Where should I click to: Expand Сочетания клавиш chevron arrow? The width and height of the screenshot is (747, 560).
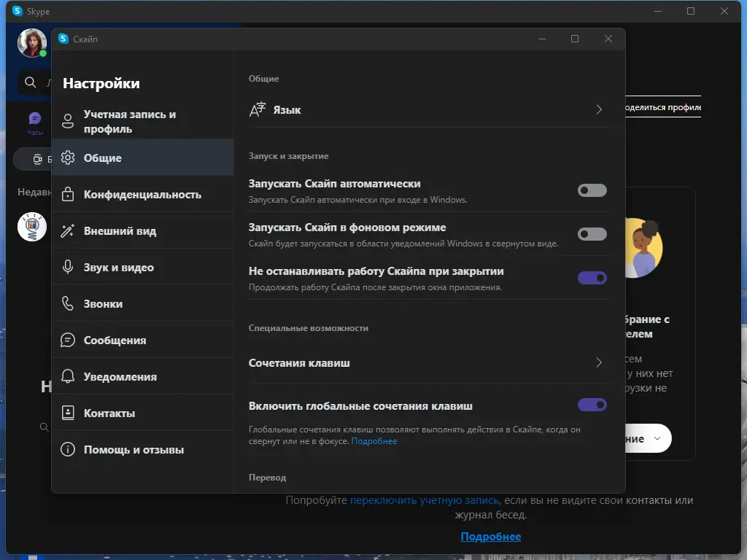599,362
